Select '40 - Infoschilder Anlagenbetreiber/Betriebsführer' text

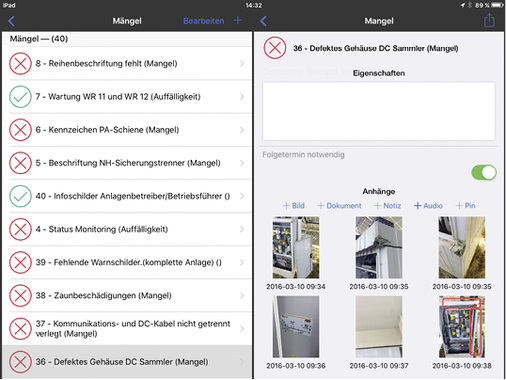point(129,196)
